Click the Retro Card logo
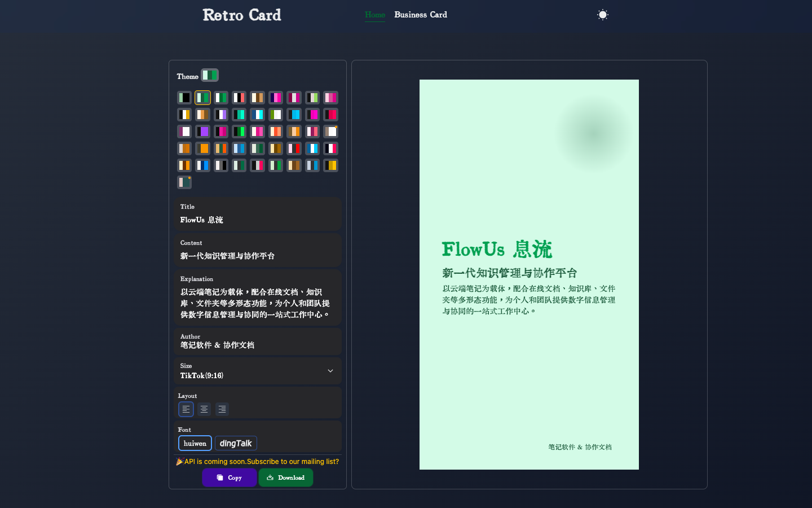Viewport: 812px width, 508px height. pyautogui.click(x=242, y=15)
